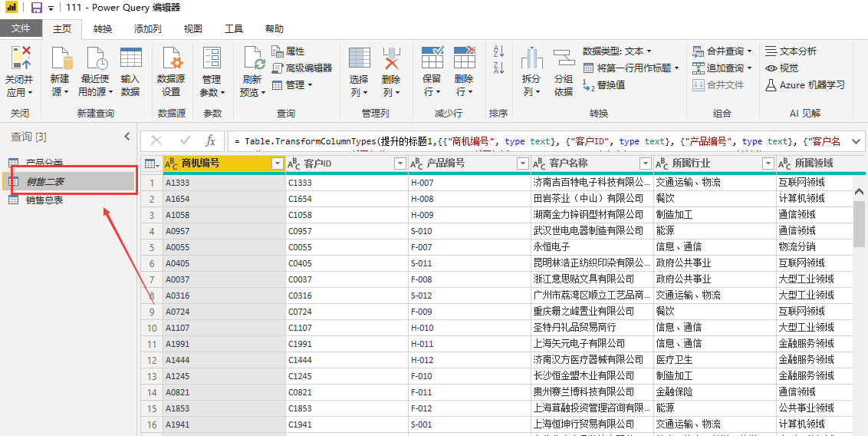
Task: Click the fx function icon
Action: point(210,141)
